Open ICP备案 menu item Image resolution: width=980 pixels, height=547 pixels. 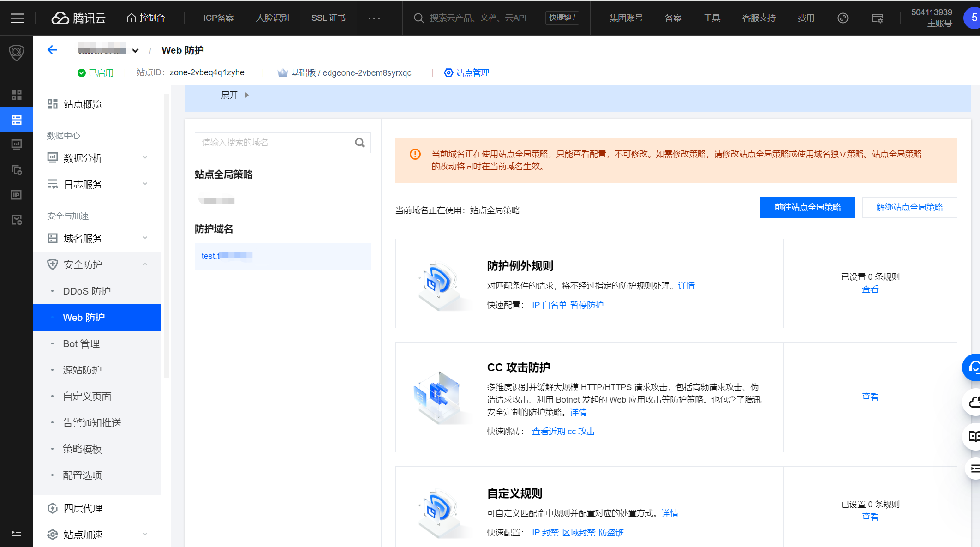point(219,18)
